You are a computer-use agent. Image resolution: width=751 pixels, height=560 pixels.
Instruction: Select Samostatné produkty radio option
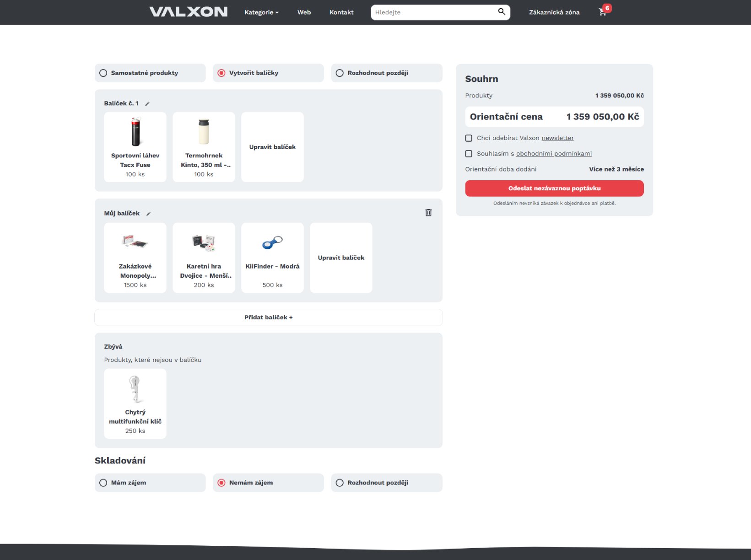click(103, 73)
